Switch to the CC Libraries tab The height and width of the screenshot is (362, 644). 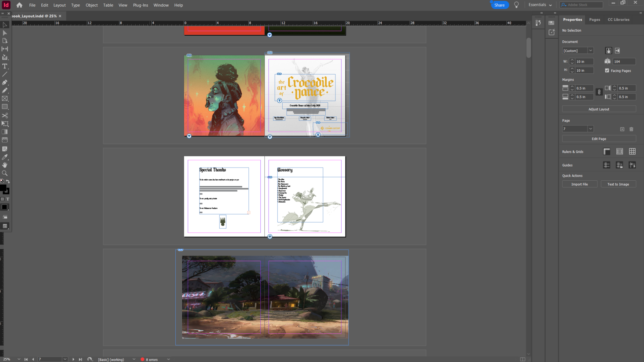[618, 20]
